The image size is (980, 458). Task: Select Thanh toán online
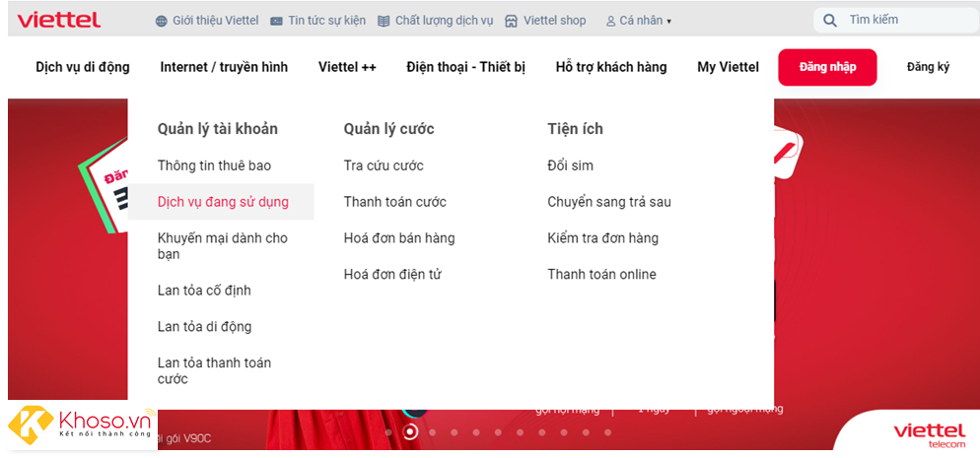[x=601, y=274]
